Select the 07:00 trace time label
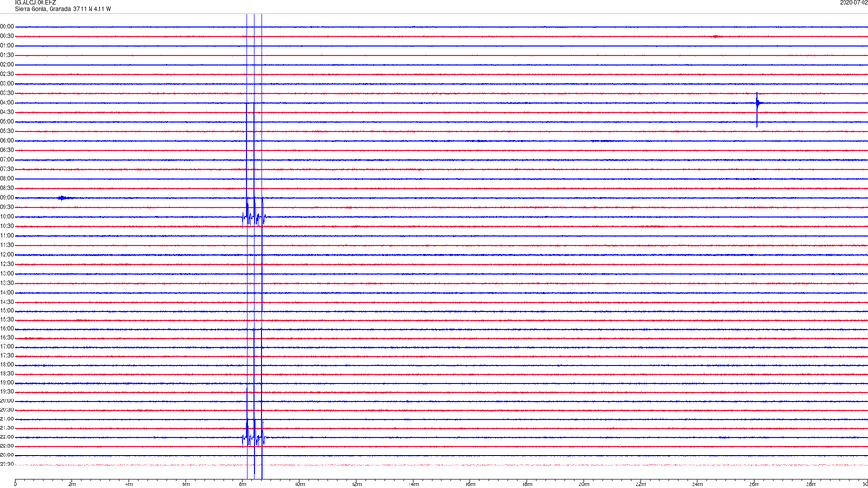The width and height of the screenshot is (868, 488). [x=7, y=159]
